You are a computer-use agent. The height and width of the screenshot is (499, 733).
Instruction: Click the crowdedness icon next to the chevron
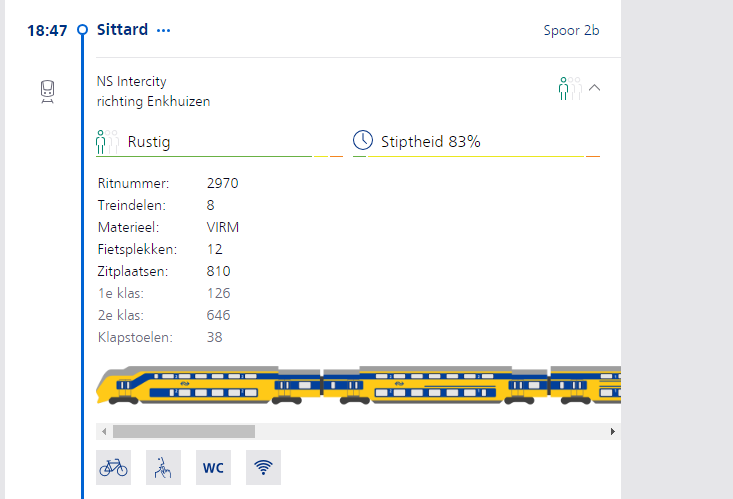569,88
